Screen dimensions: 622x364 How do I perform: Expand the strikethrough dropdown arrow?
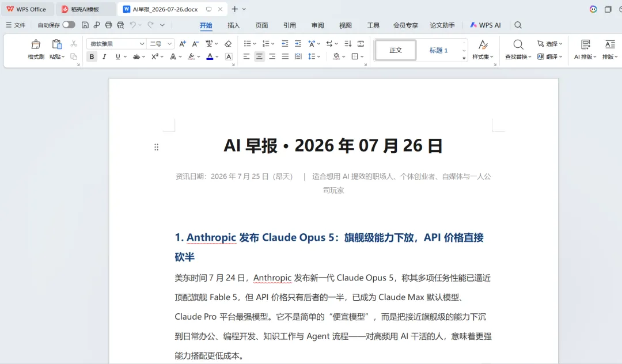143,56
